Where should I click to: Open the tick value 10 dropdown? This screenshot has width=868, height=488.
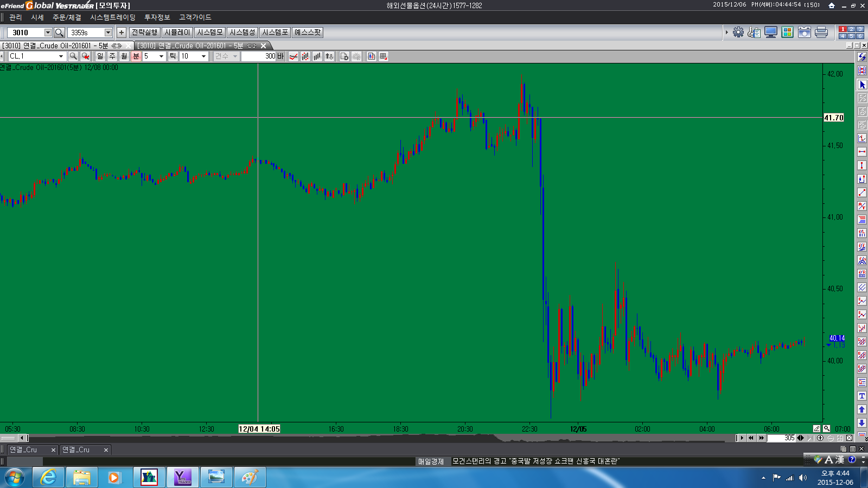tap(203, 56)
